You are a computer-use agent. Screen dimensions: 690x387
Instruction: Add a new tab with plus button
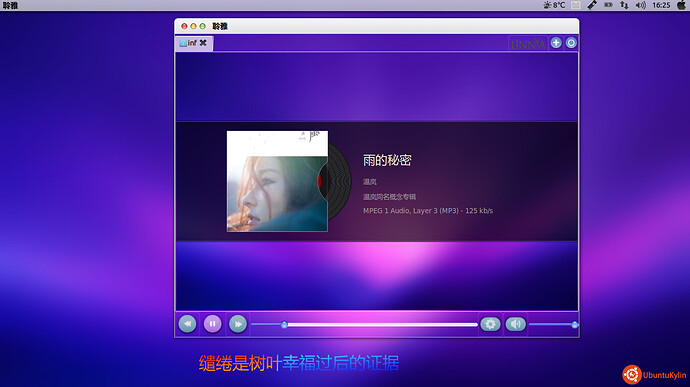[x=556, y=43]
